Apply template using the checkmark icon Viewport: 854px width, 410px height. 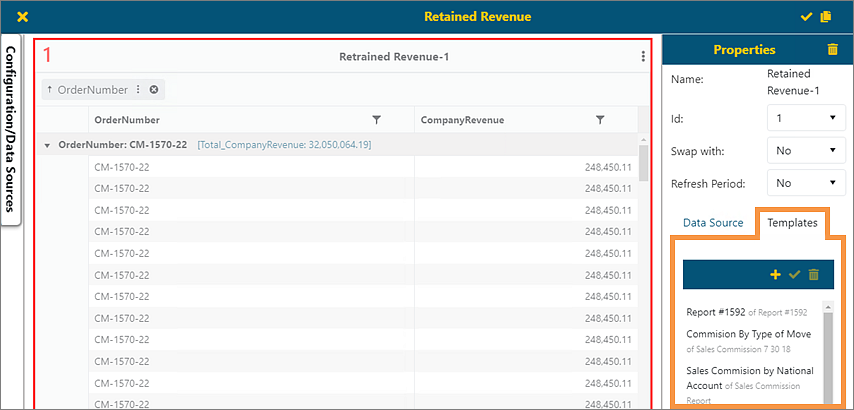(794, 275)
